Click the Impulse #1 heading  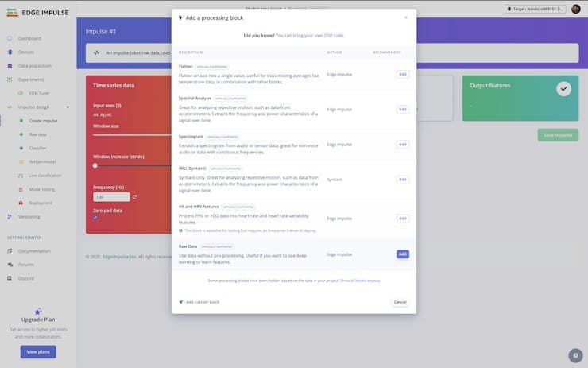click(100, 32)
